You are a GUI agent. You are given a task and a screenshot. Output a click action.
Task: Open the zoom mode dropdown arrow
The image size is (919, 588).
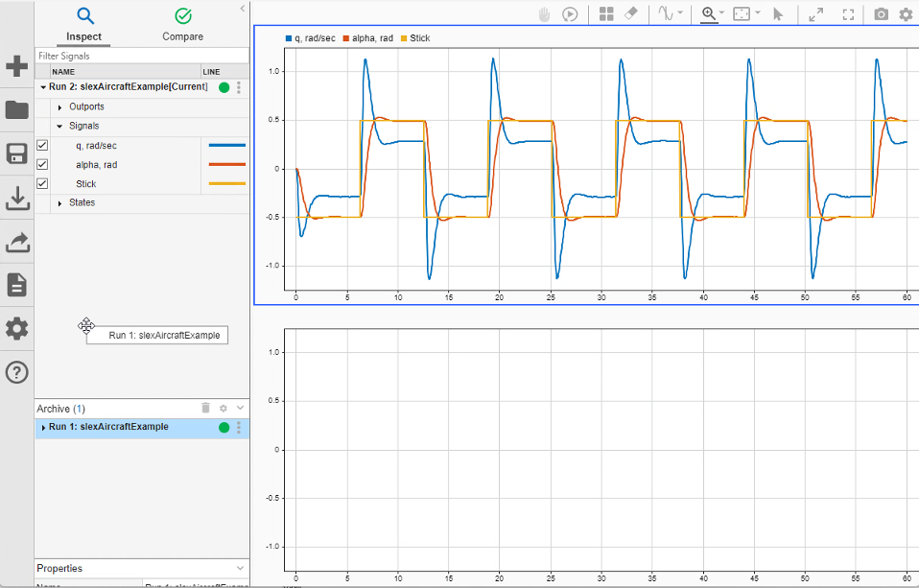721,12
